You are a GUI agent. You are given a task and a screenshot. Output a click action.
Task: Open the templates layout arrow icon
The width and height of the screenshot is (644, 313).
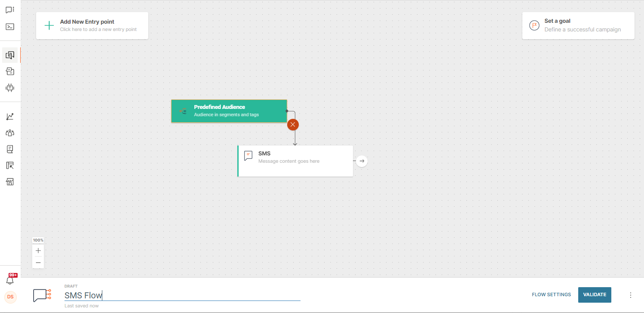point(10,166)
